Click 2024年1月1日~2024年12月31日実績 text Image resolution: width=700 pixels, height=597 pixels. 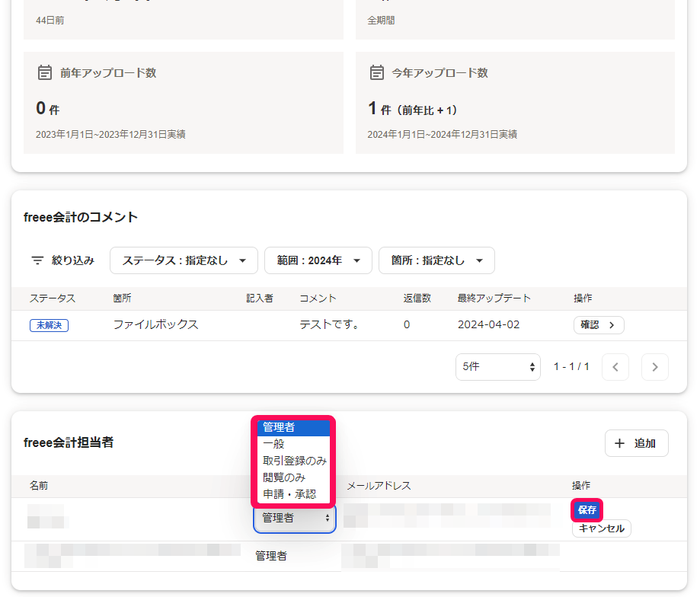coord(443,134)
